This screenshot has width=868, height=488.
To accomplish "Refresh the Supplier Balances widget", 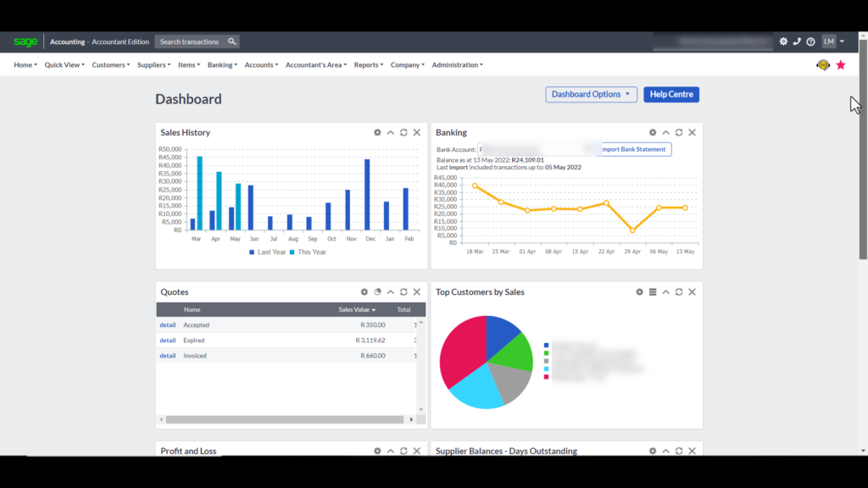I will [679, 451].
